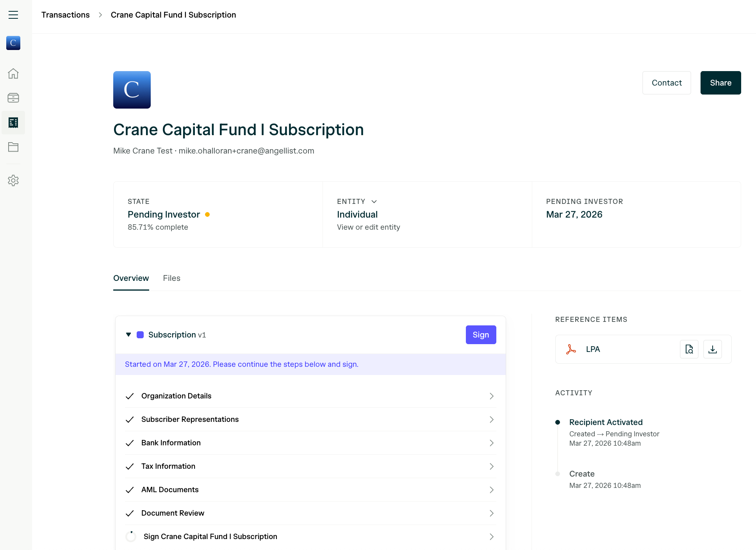Preview the LPA document icon
The height and width of the screenshot is (550, 756).
[689, 349]
